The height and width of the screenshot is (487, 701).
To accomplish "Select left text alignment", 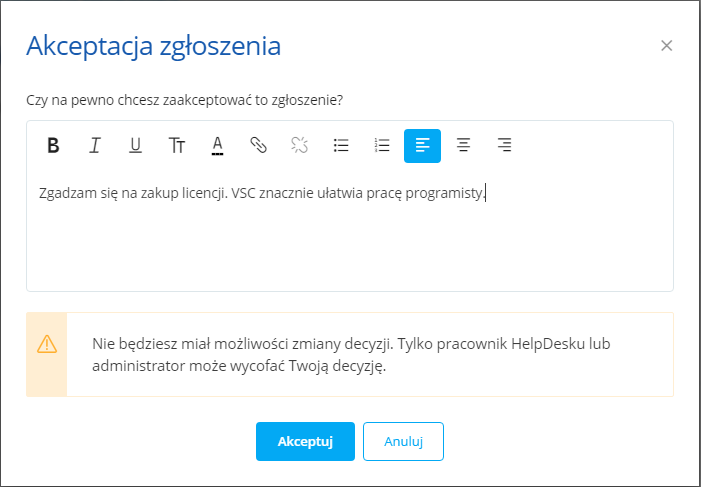I will (422, 146).
